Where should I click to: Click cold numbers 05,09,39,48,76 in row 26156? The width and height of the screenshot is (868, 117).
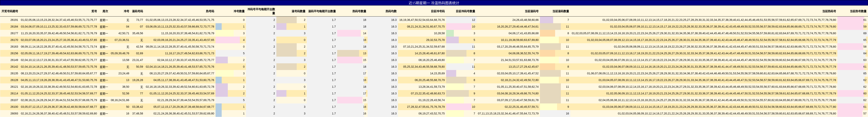click(x=120, y=53)
